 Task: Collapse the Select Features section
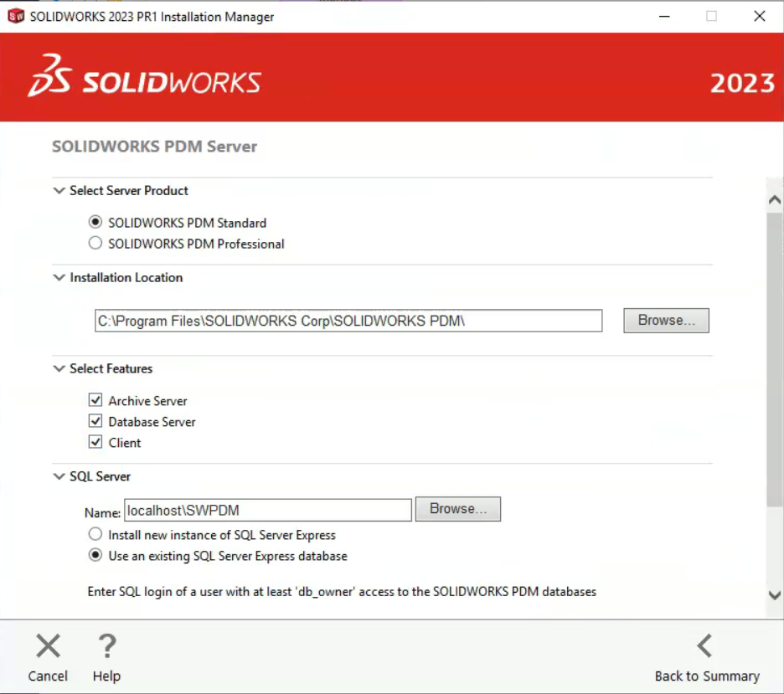59,368
